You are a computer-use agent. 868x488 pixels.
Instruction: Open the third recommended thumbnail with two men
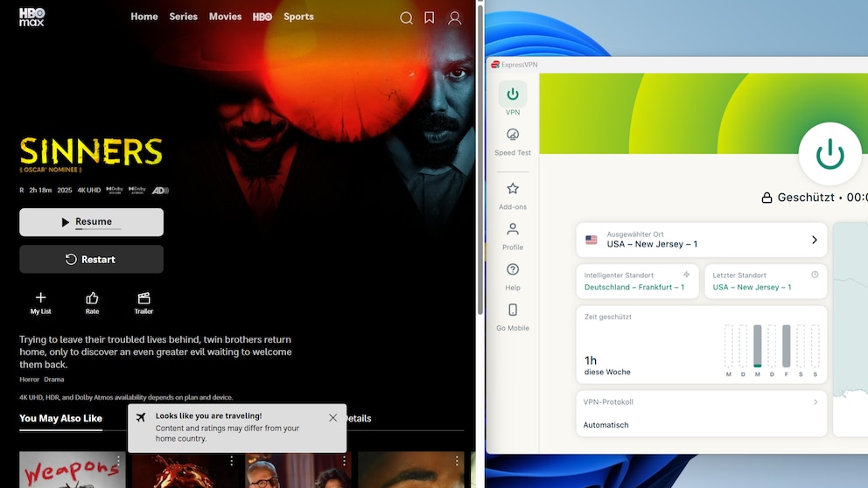[298, 470]
